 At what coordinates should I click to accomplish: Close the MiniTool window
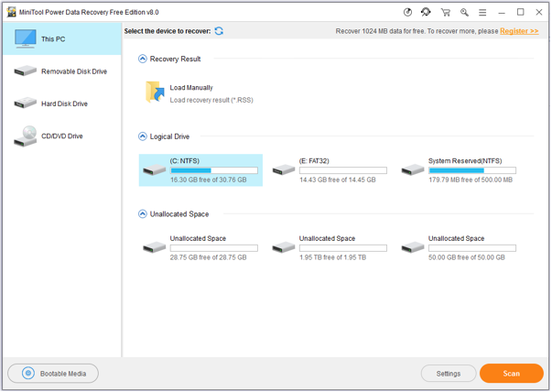[539, 12]
